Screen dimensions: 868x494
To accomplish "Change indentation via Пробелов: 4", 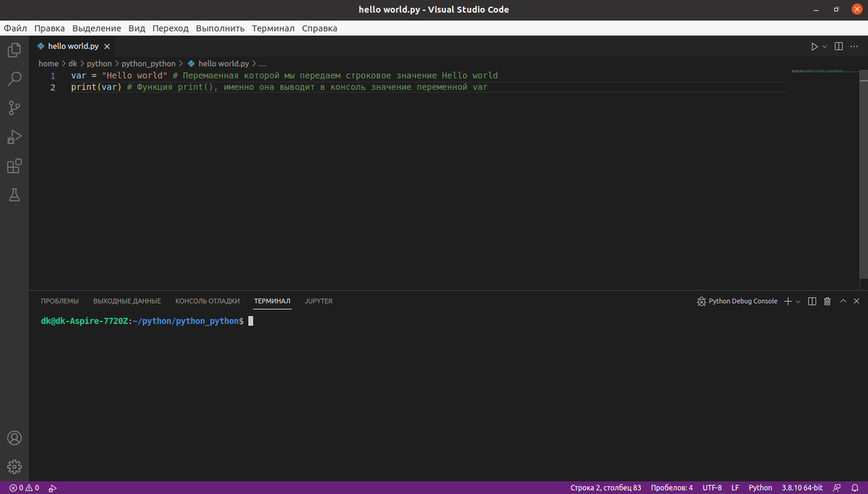I will tap(672, 487).
